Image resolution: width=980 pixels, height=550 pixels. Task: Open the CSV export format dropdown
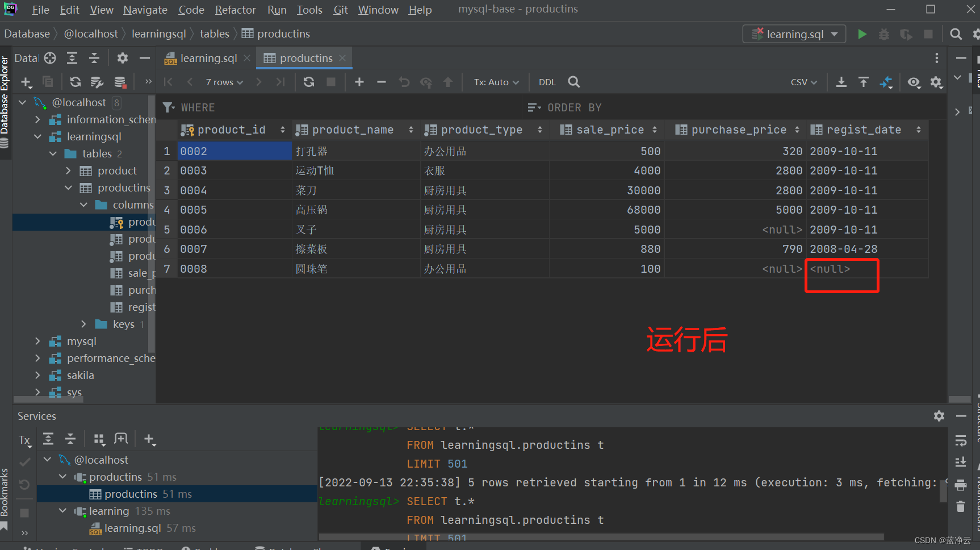(x=804, y=82)
